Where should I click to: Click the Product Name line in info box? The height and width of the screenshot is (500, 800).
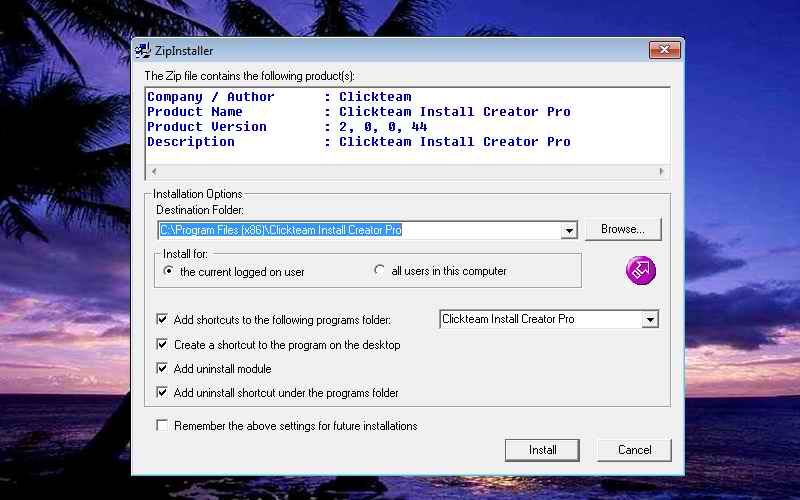[358, 112]
